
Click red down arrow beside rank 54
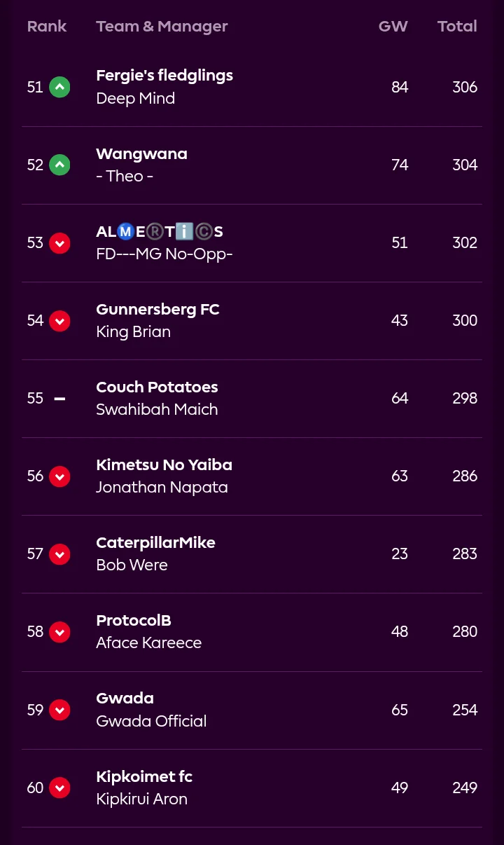tap(59, 321)
